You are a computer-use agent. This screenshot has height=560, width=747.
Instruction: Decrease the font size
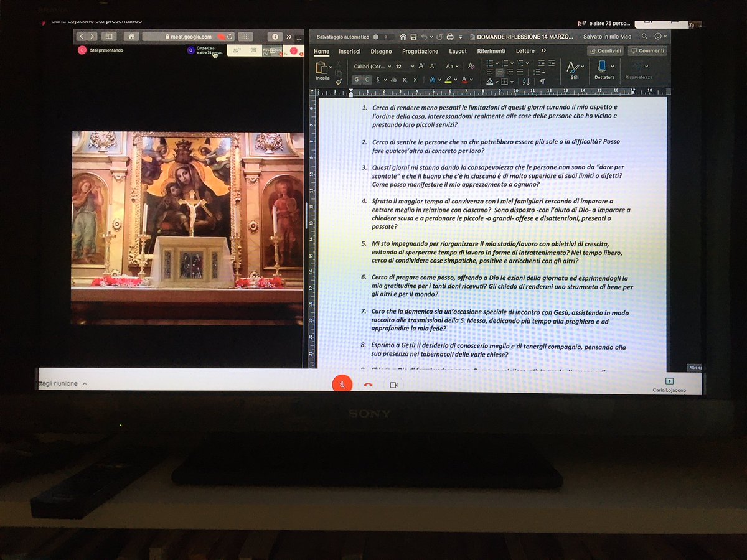[432, 66]
